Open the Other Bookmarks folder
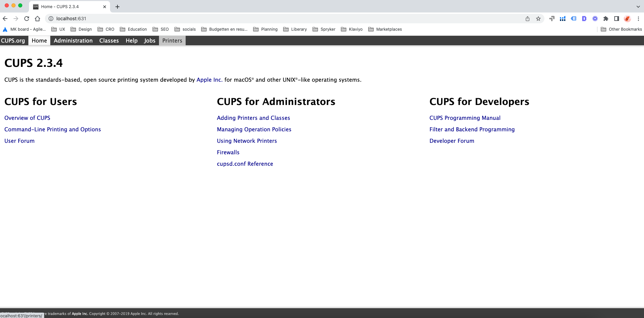 click(621, 29)
